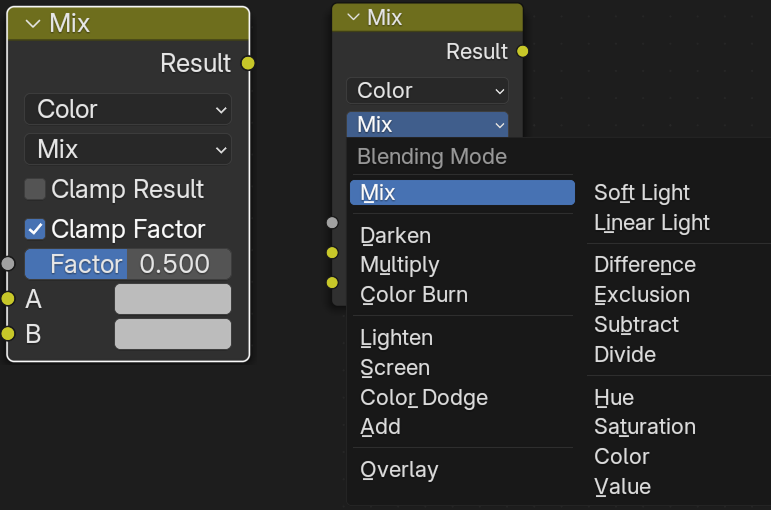Enable the Clamp Result checkbox
The image size is (771, 510).
pyautogui.click(x=35, y=189)
